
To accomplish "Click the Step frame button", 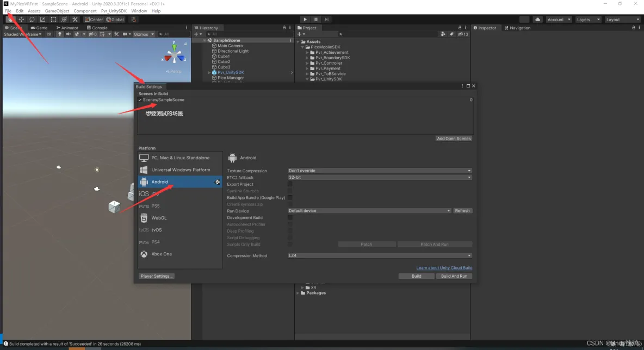I will [326, 19].
